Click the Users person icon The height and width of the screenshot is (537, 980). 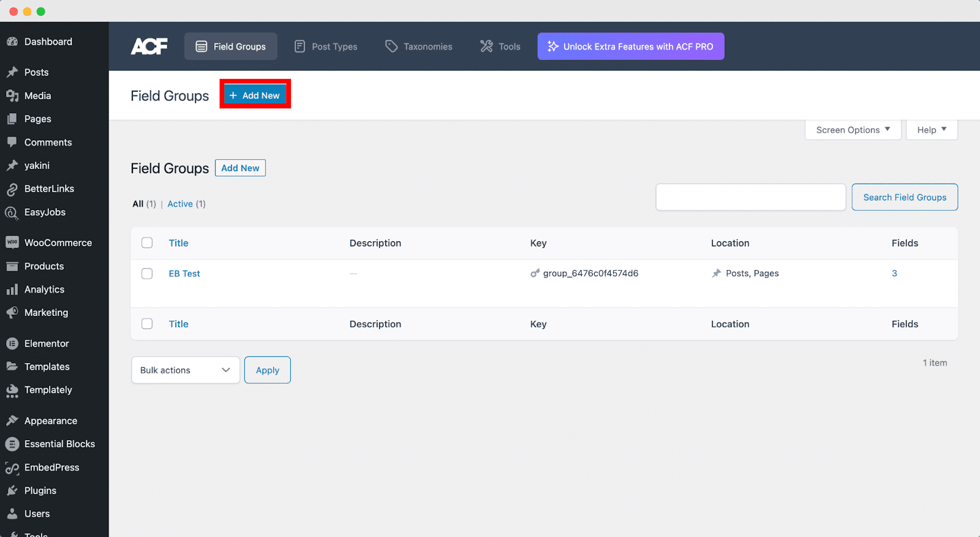(12, 514)
